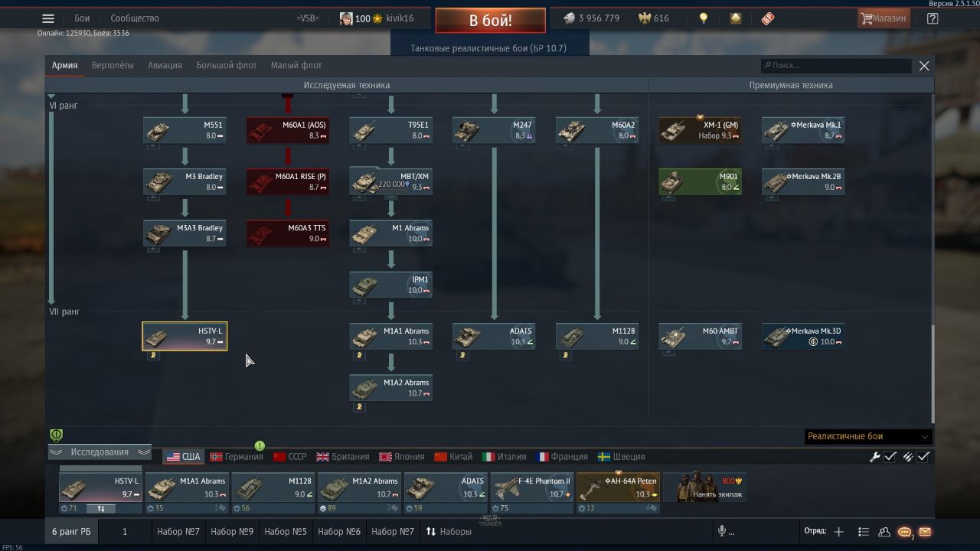Select the СССР nation tab

(289, 457)
